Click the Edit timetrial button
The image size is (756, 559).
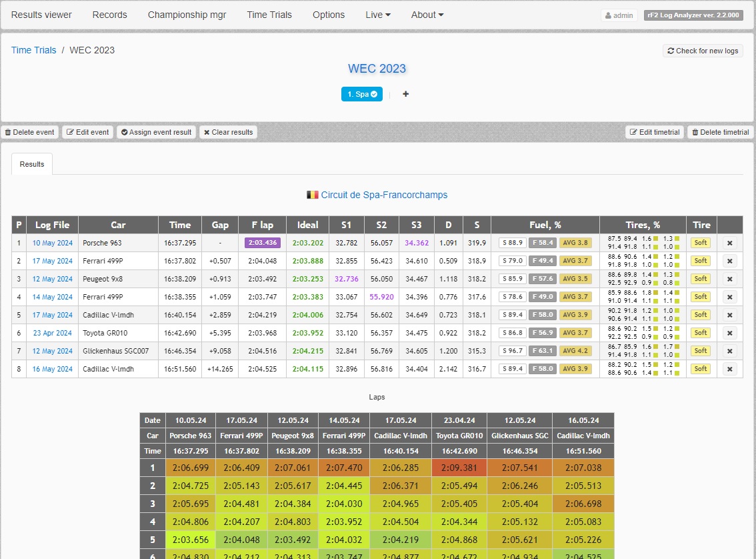[655, 132]
